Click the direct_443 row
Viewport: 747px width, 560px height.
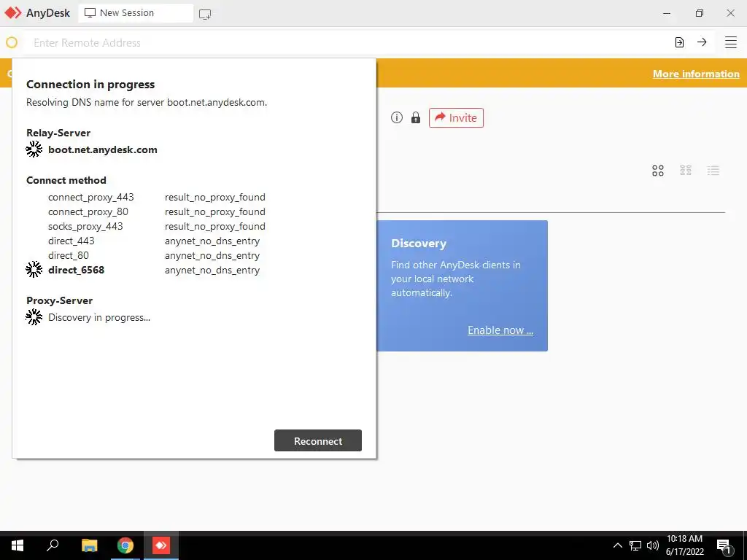[154, 241]
